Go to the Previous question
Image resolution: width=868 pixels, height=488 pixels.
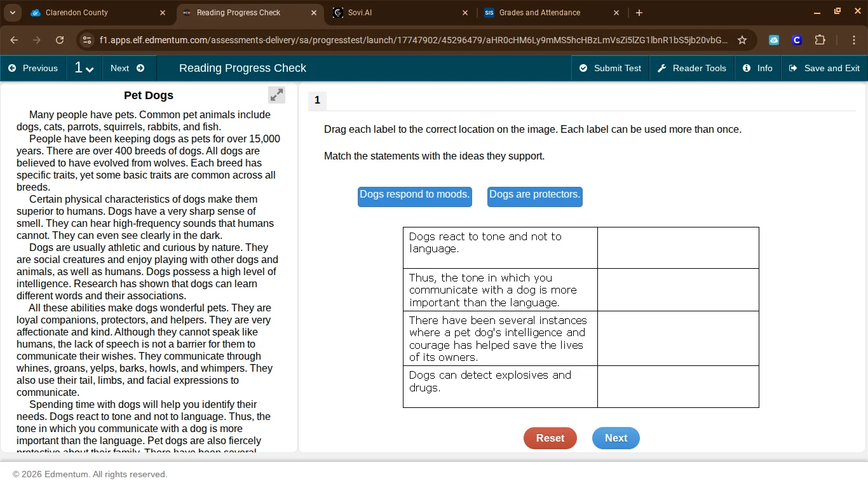coord(33,68)
